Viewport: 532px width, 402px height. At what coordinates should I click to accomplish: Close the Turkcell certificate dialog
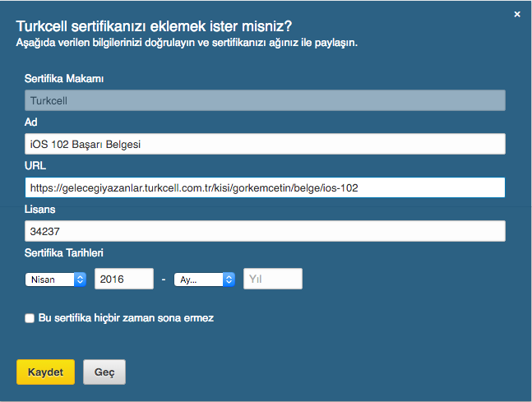pos(516,14)
